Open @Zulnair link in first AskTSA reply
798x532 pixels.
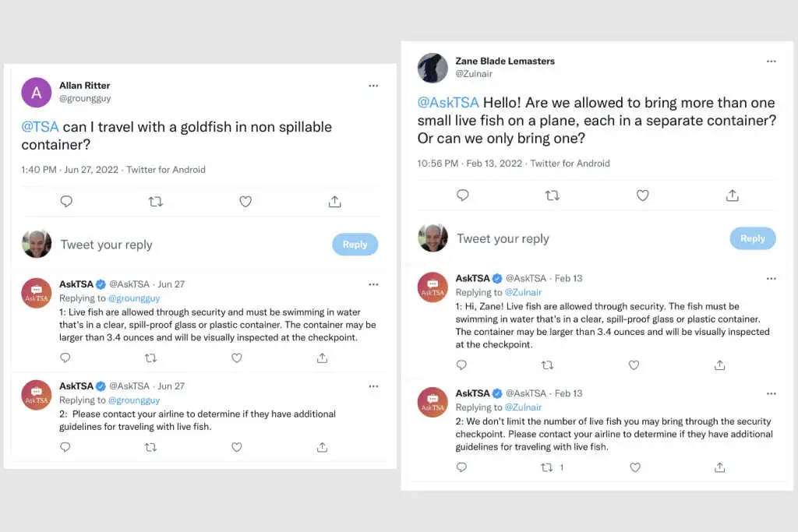[x=523, y=292]
